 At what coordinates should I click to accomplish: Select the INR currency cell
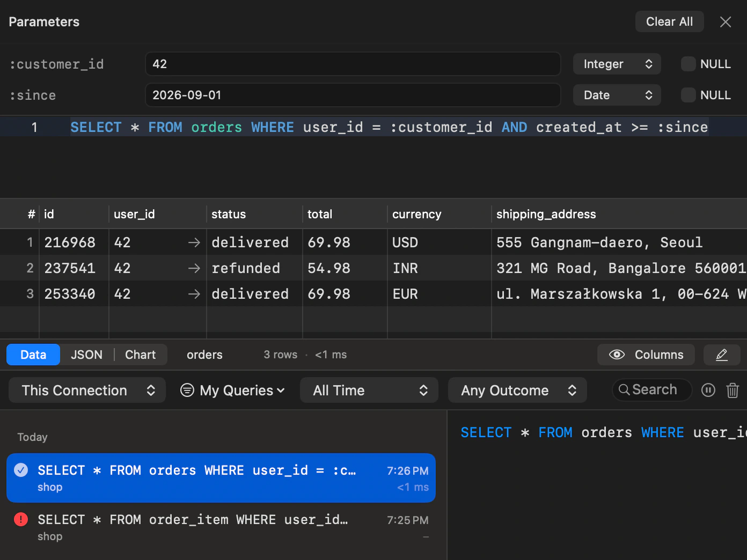tap(440, 268)
